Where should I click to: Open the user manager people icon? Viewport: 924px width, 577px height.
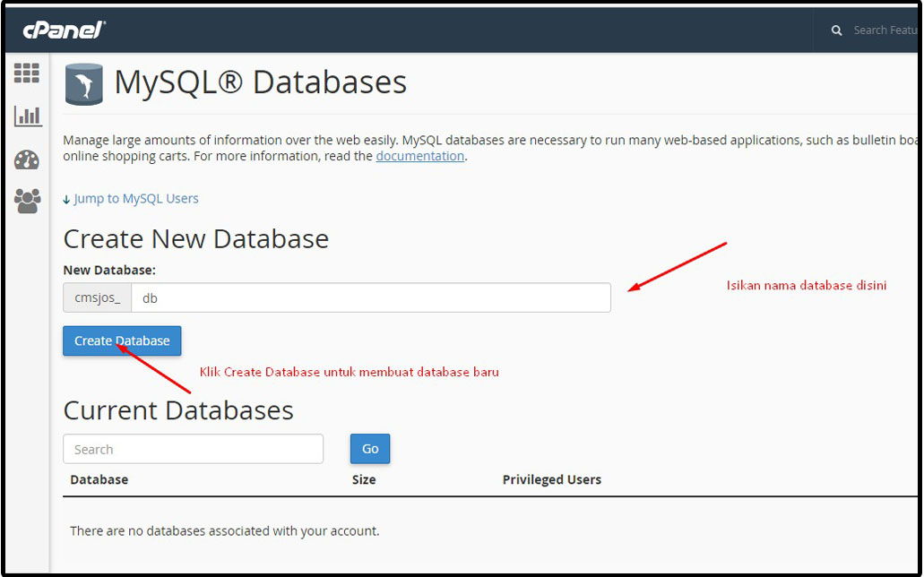point(27,201)
